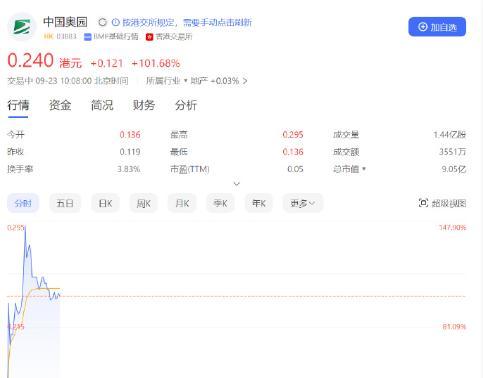Click the percentage change +101.68%
Image resolution: width=483 pixels, height=378 pixels.
156,63
